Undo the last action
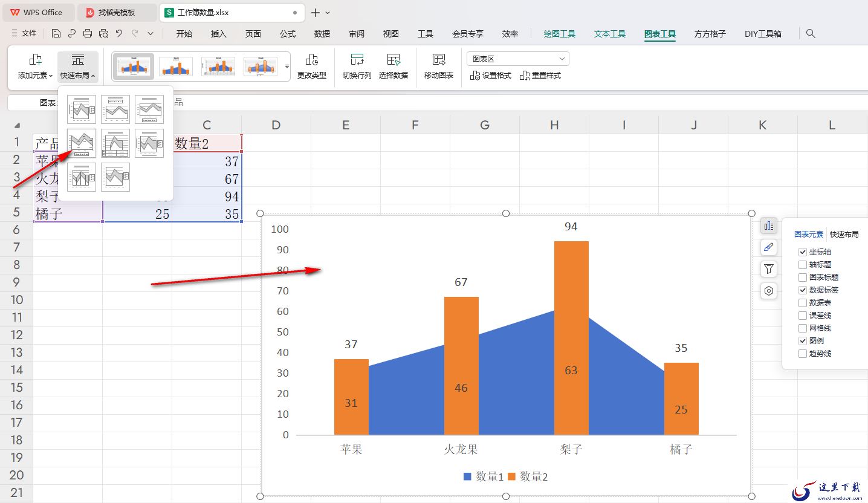 coord(119,34)
